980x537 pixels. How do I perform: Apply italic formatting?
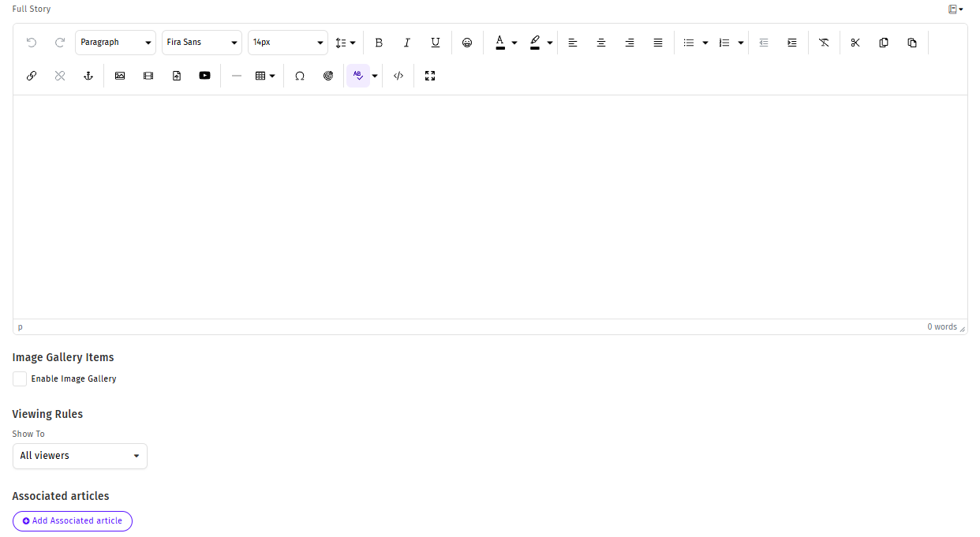407,43
